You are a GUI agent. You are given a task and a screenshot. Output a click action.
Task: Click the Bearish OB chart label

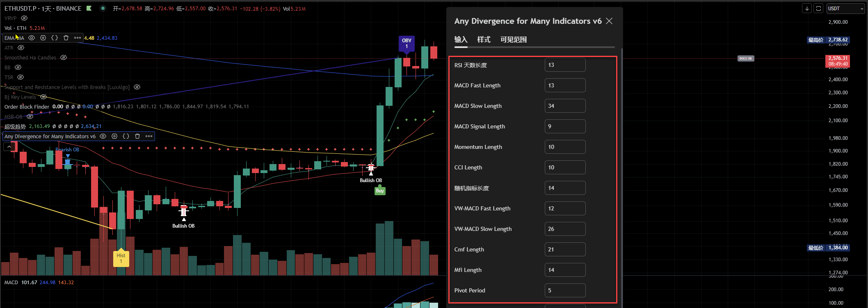pyautogui.click(x=67, y=150)
